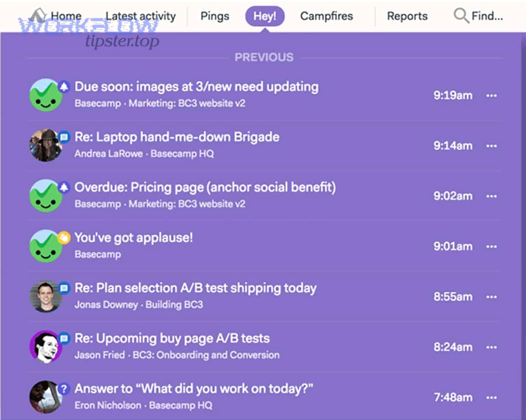Click the Find search magnifier icon
The width and height of the screenshot is (526, 420).
coord(461,16)
